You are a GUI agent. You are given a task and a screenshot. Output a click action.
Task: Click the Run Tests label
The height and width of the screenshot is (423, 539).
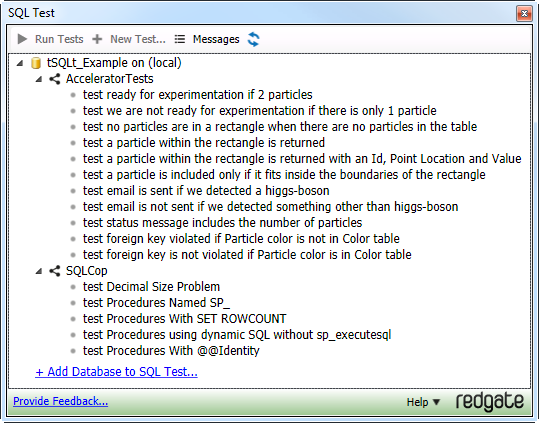(x=59, y=39)
